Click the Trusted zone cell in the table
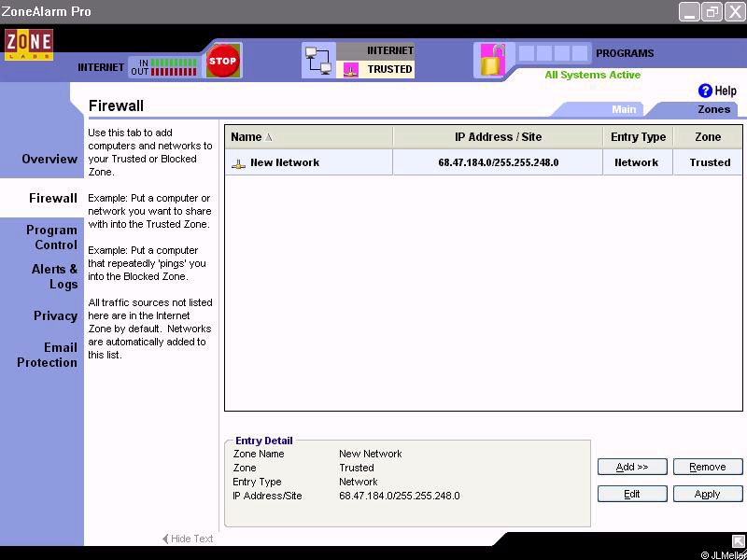This screenshot has height=560, width=747. coord(708,162)
